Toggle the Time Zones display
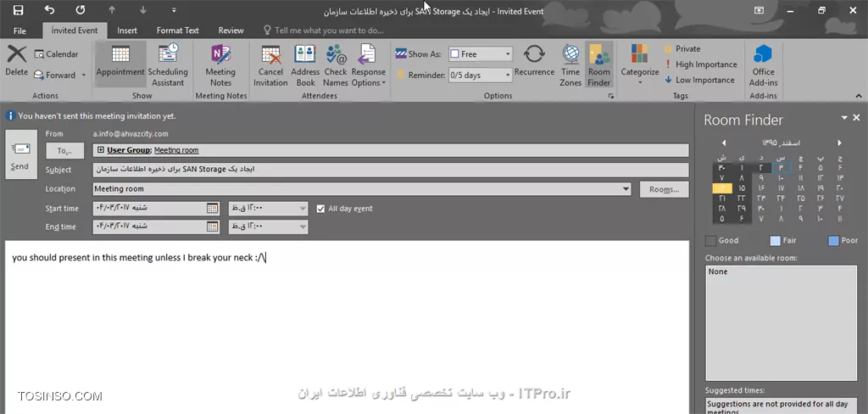 (570, 64)
